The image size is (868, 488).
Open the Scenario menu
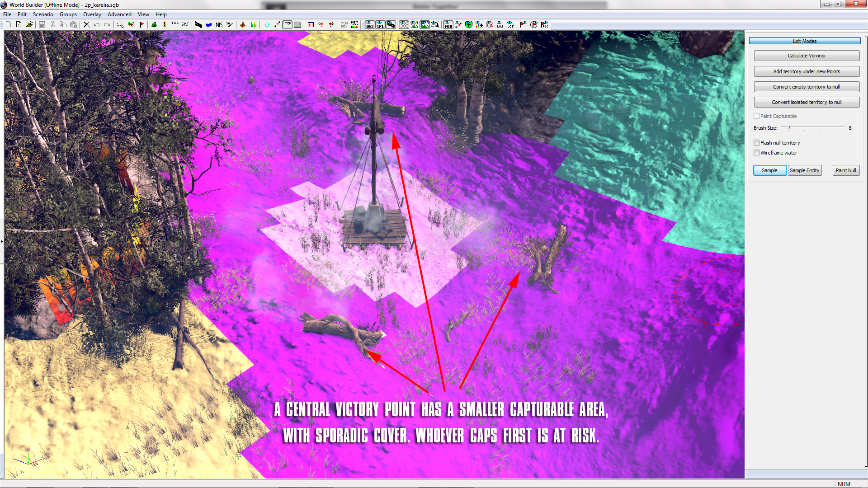(43, 14)
